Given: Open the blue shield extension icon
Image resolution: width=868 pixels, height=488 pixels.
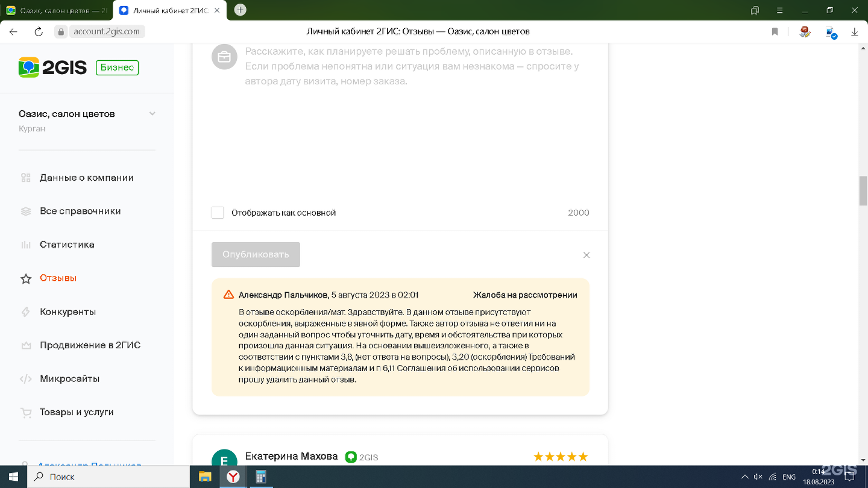Looking at the screenshot, I should point(831,32).
